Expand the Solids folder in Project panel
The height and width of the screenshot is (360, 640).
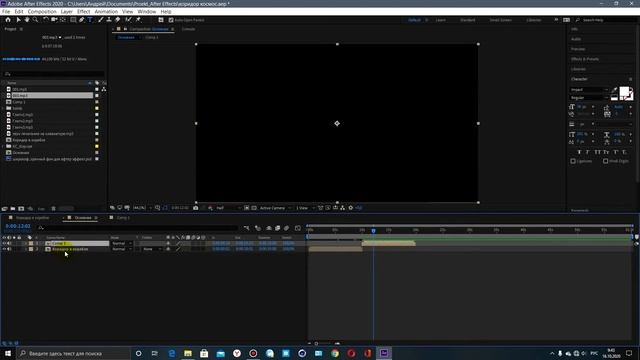[x=4, y=108]
